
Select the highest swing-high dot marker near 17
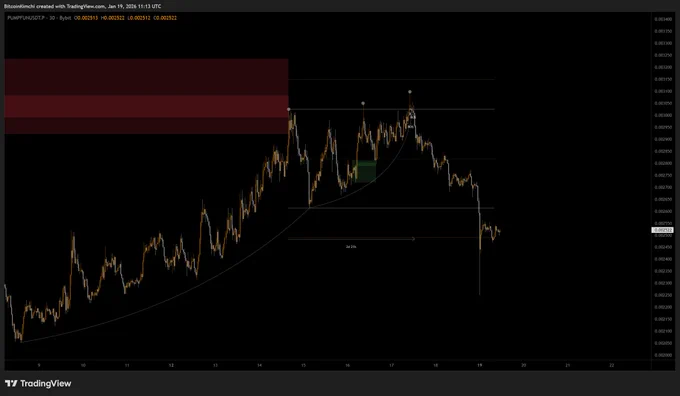[410, 92]
